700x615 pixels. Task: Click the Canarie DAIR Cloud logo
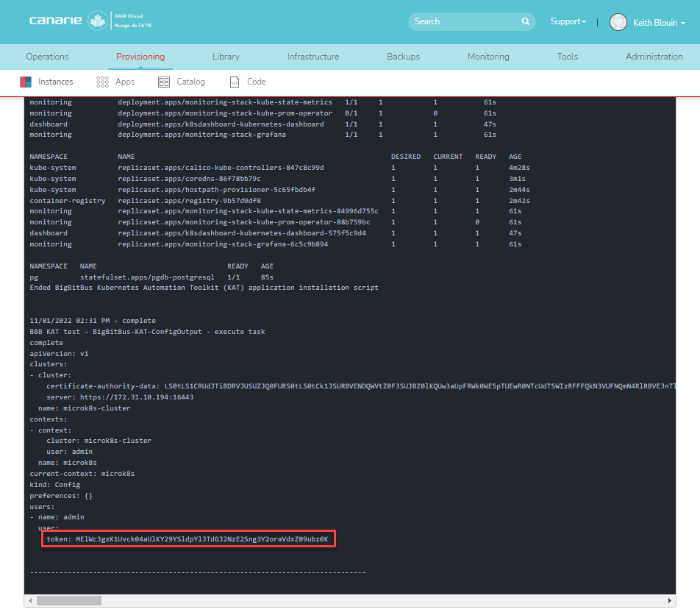(90, 21)
